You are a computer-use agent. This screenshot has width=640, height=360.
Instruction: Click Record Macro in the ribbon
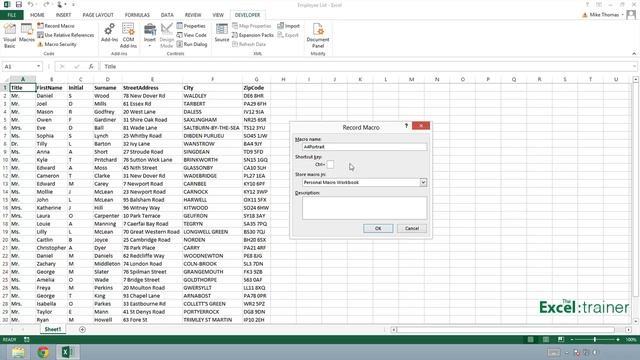[56, 26]
